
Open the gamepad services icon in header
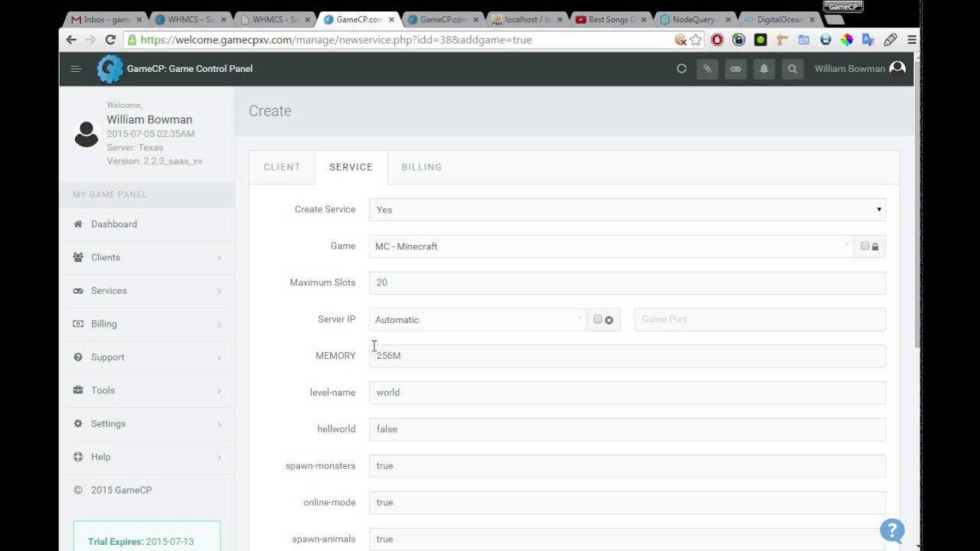736,69
